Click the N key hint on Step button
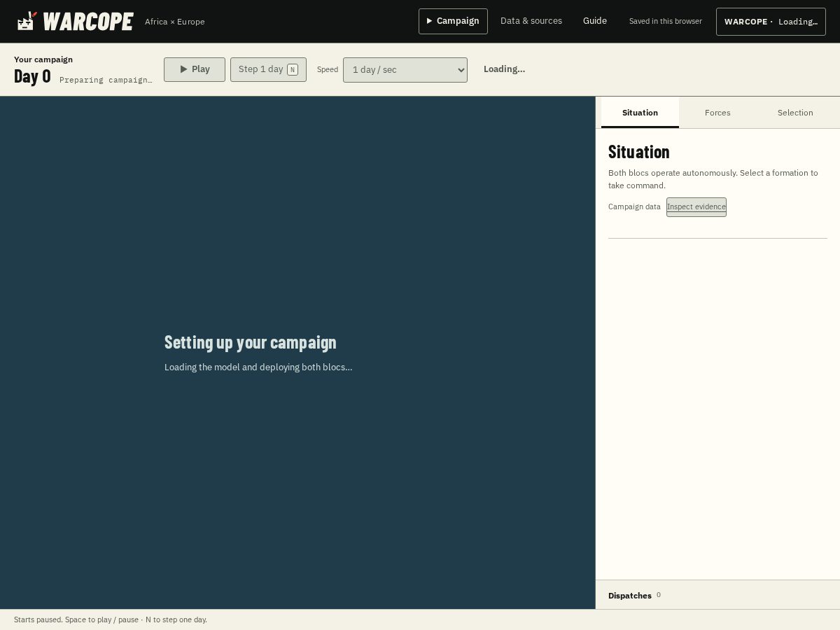 (293, 69)
